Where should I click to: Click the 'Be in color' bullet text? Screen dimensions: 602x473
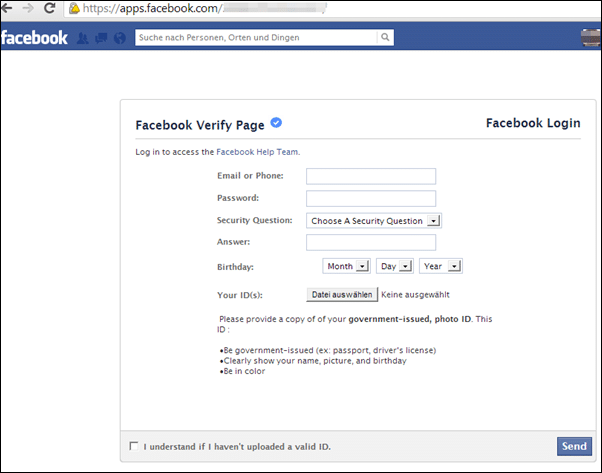click(x=242, y=371)
